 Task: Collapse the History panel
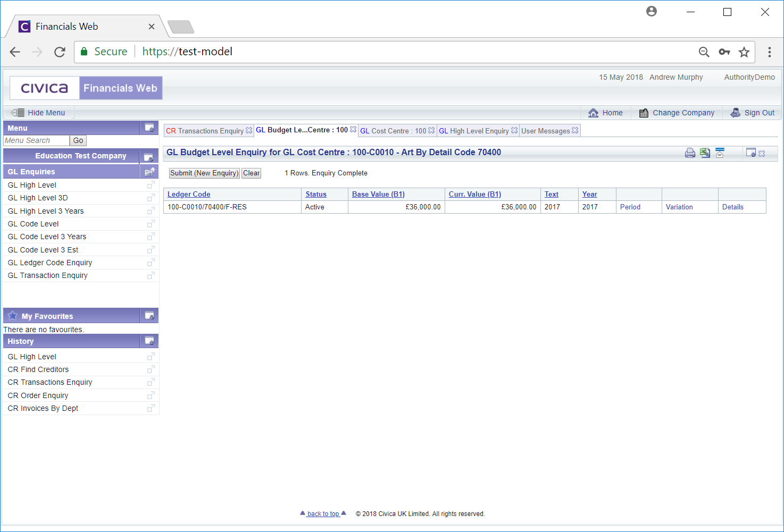149,341
